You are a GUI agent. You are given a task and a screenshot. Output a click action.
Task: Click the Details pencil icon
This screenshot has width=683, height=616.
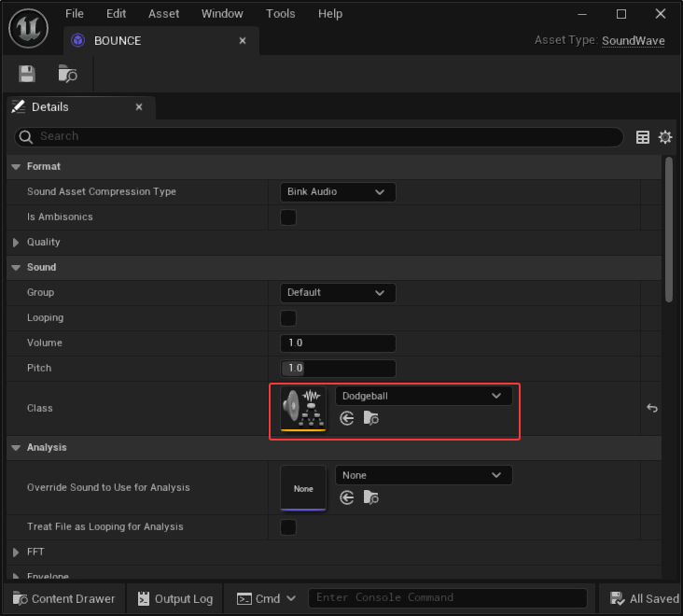19,106
